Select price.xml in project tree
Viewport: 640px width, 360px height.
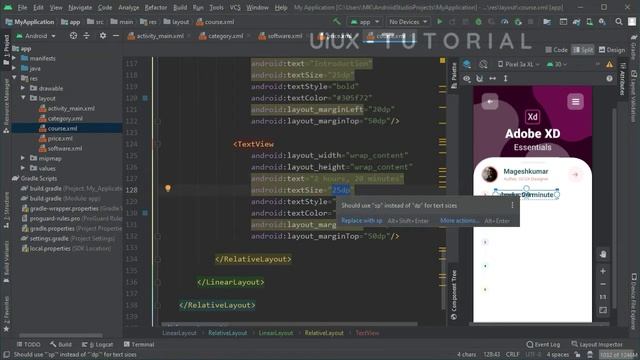point(60,138)
